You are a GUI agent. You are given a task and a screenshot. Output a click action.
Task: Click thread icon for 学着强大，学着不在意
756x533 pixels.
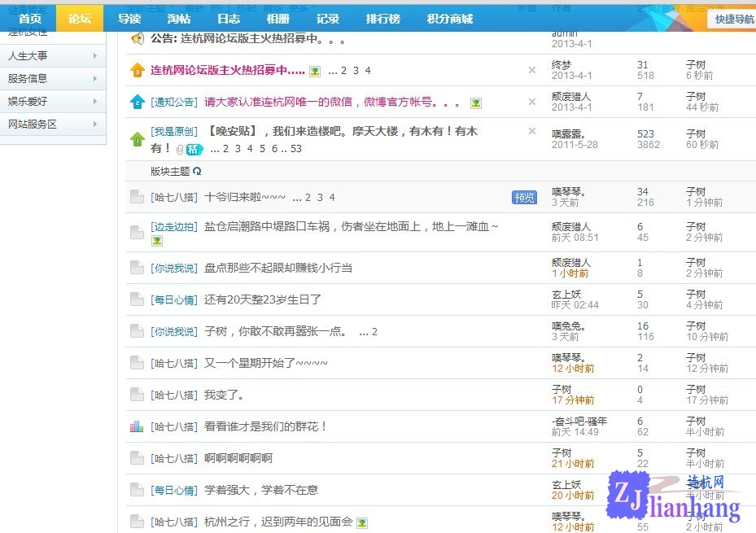click(x=137, y=490)
